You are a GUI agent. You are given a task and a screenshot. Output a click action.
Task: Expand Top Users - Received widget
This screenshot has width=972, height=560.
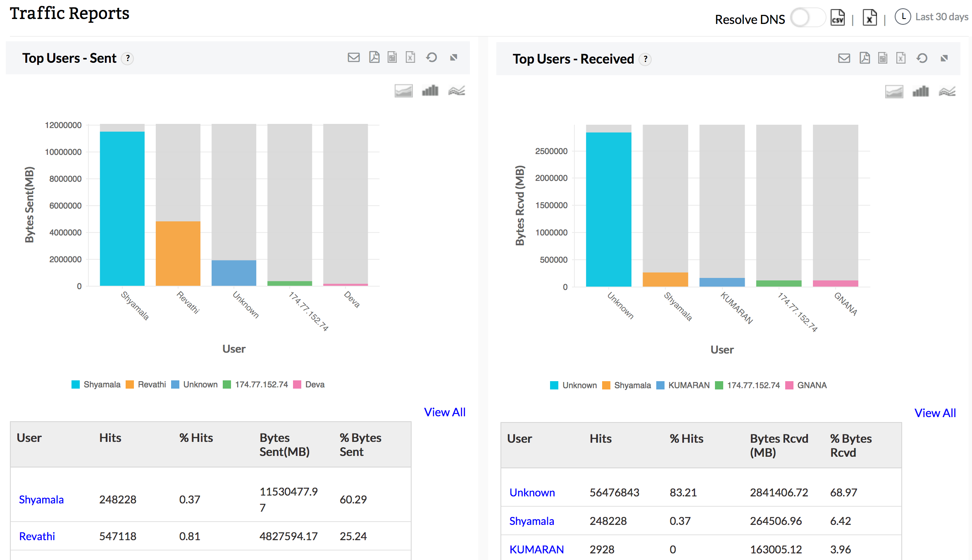click(x=944, y=58)
